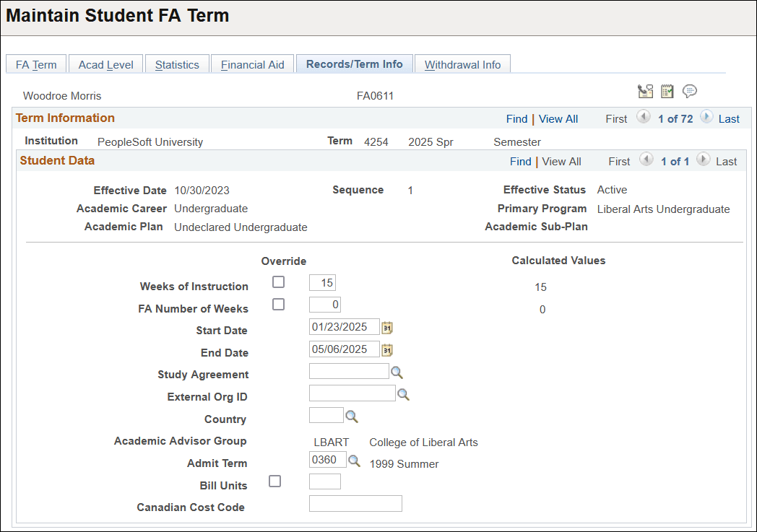This screenshot has width=757, height=532.
Task: Open the Country lookup magnifier
Action: click(351, 415)
